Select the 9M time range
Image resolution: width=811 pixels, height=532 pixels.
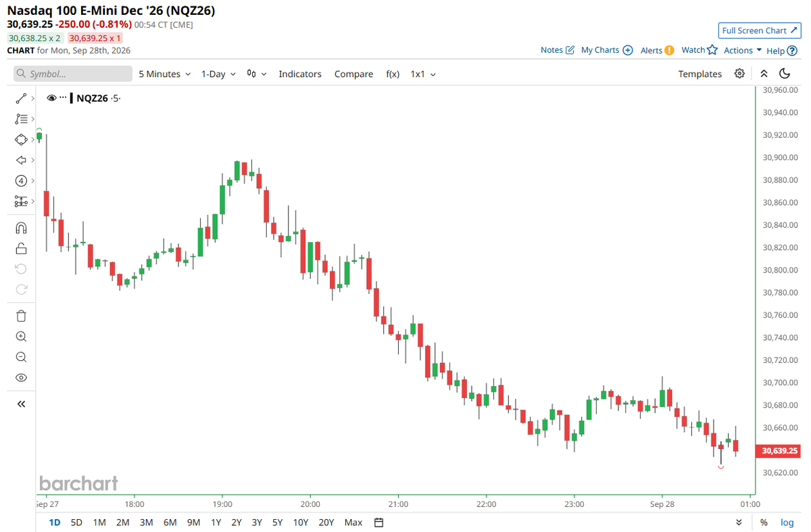click(193, 523)
